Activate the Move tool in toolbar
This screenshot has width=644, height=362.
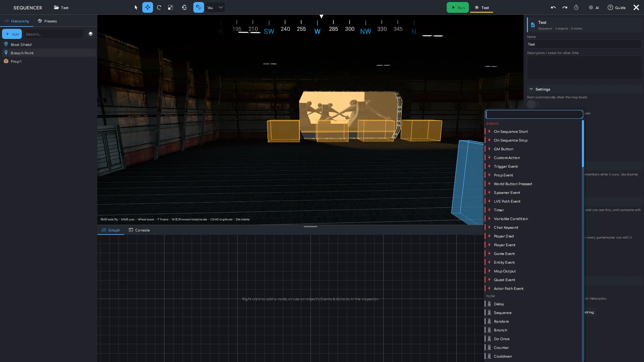click(x=148, y=7)
